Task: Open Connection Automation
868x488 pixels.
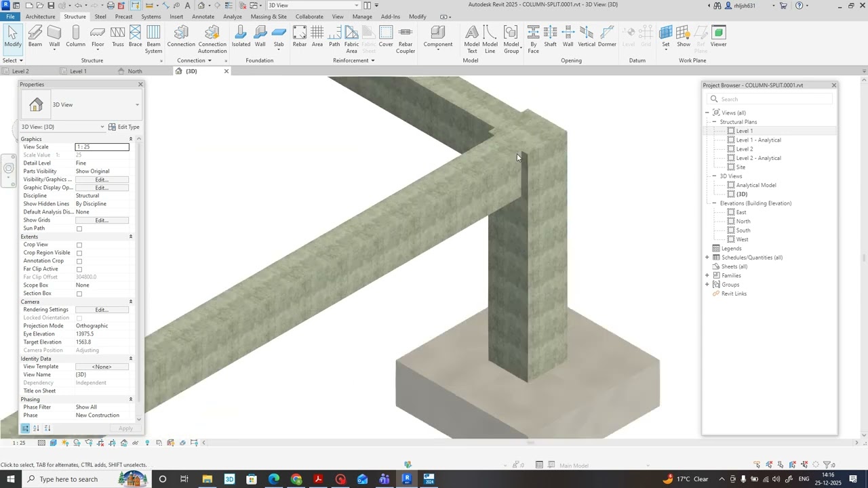Action: click(x=212, y=39)
